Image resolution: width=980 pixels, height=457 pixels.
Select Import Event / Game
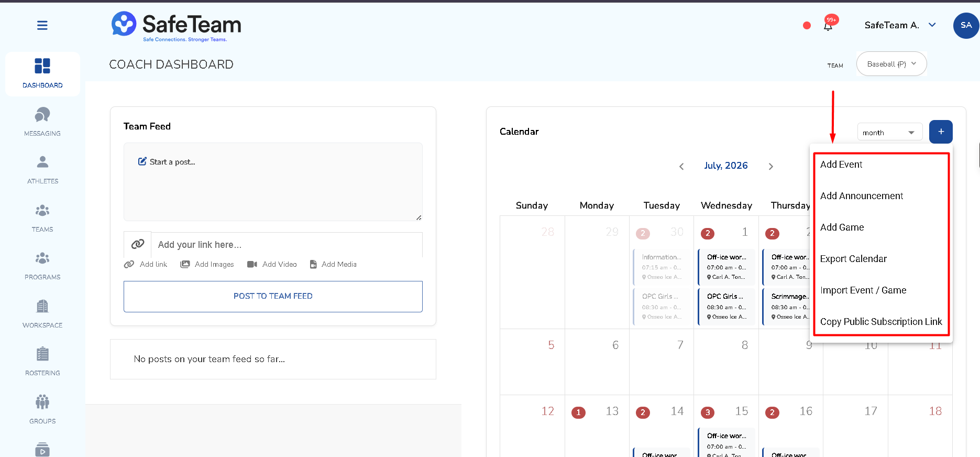click(x=863, y=290)
